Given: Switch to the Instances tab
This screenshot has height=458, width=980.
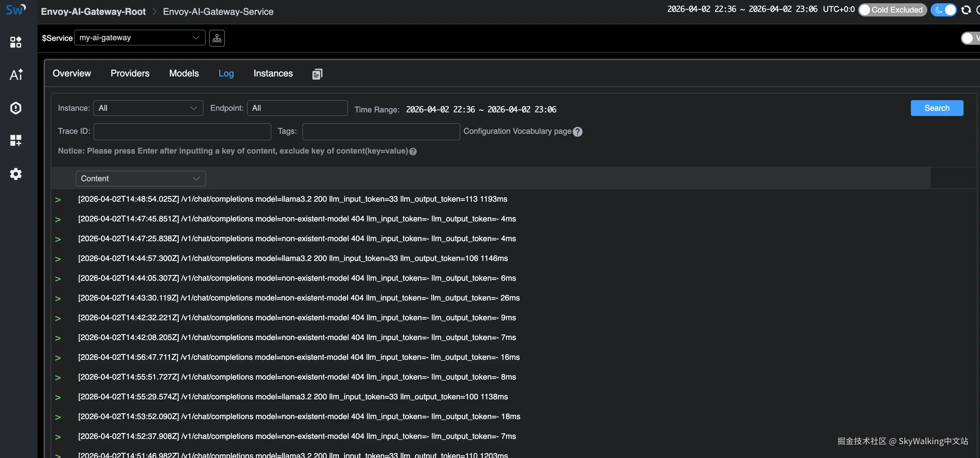Looking at the screenshot, I should pyautogui.click(x=273, y=73).
